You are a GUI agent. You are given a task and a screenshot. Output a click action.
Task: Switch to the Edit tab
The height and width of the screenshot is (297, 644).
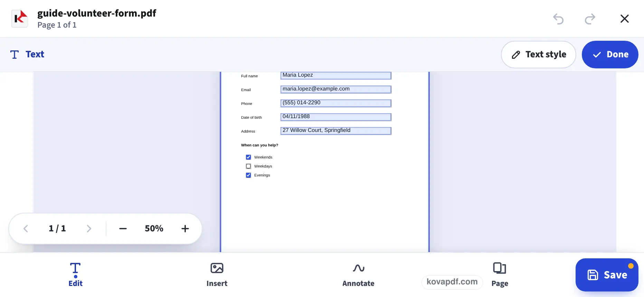(75, 275)
